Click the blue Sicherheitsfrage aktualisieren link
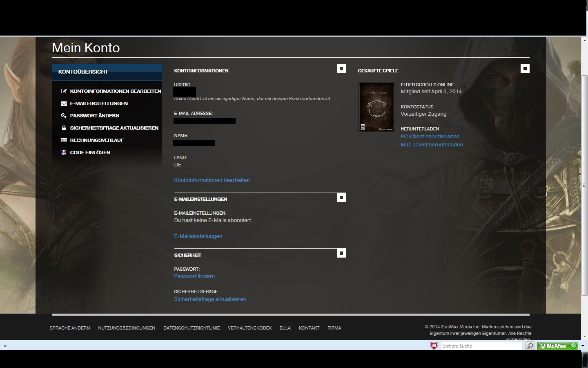The height and width of the screenshot is (368, 588). pyautogui.click(x=210, y=299)
